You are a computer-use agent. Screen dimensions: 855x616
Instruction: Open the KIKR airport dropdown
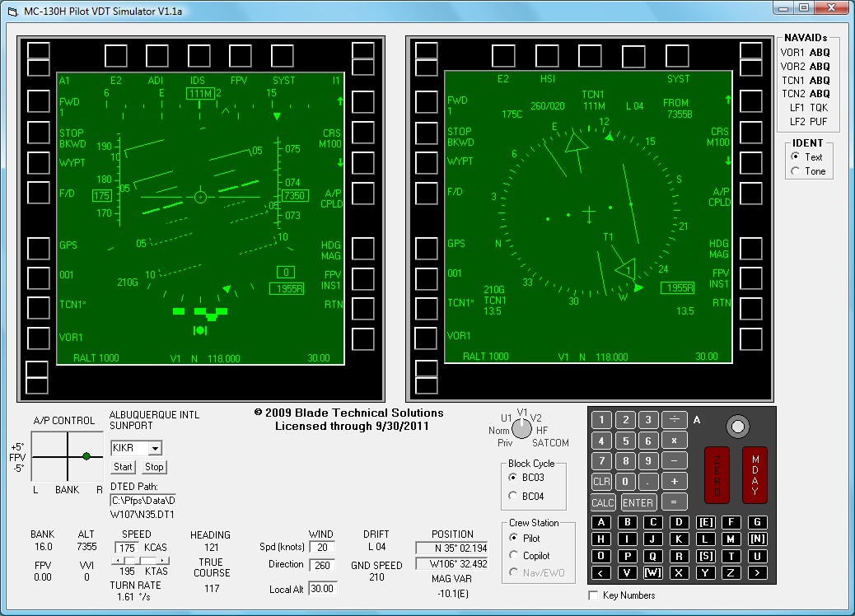(x=156, y=448)
